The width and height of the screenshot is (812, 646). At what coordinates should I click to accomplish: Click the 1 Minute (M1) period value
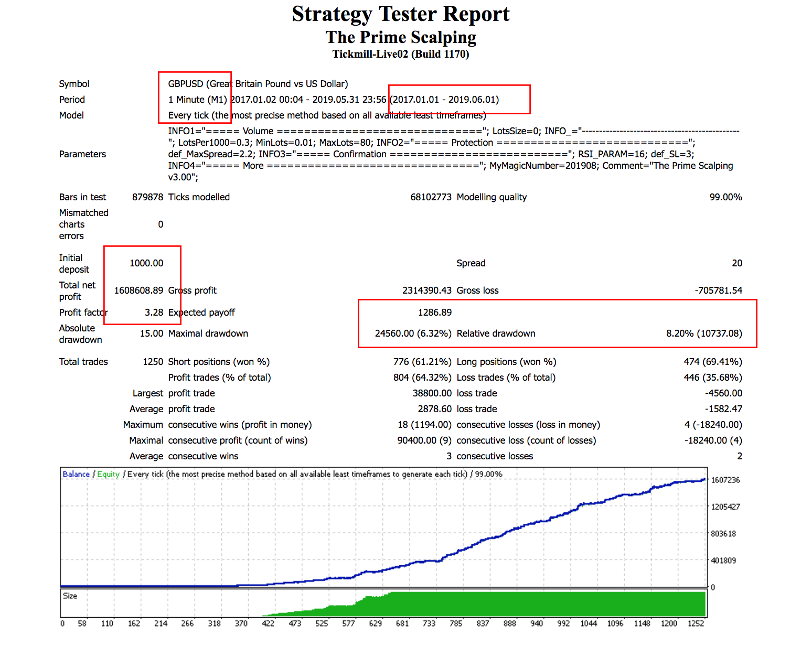(197, 100)
